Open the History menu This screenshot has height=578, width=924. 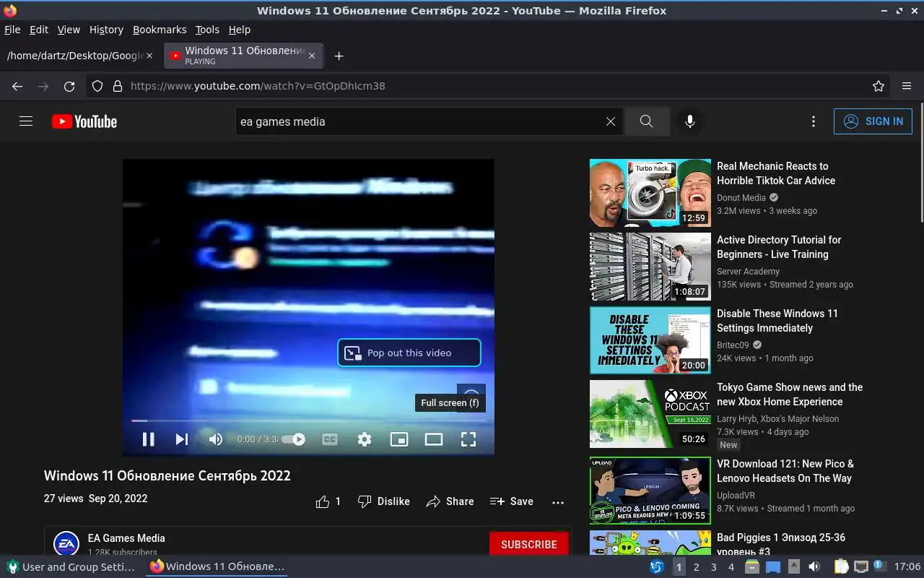(106, 30)
